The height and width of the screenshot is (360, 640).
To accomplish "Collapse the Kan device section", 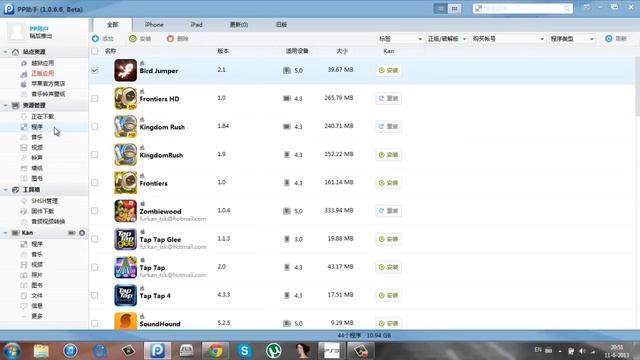I will click(x=5, y=233).
